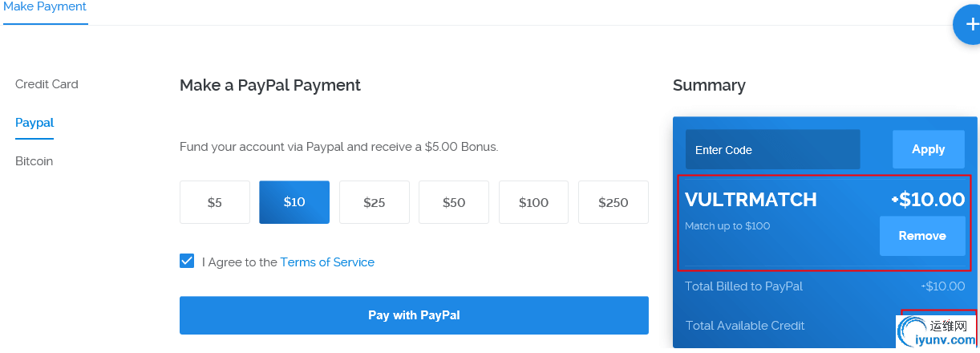980x353 pixels.
Task: Click the Summary heading
Action: point(709,85)
